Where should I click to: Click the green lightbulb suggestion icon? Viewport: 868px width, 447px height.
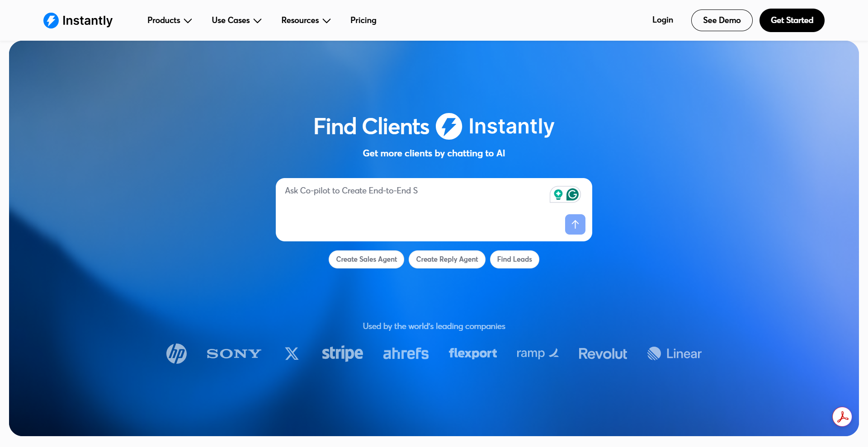pos(558,194)
